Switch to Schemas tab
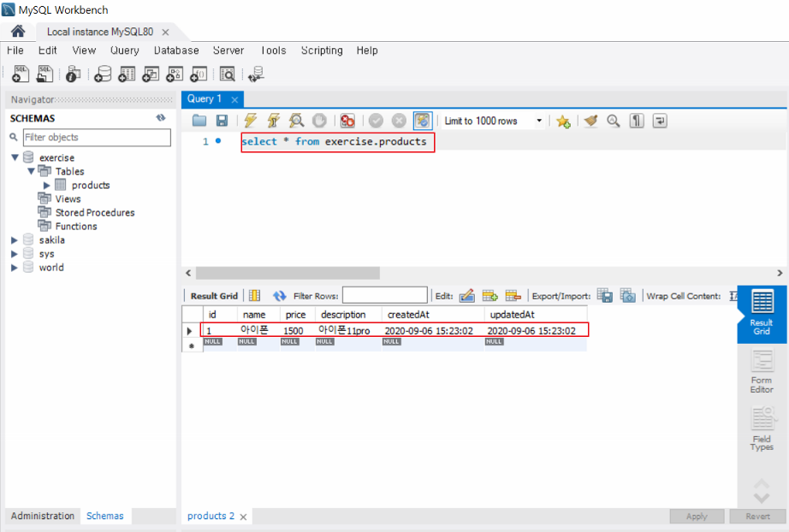 pos(104,516)
